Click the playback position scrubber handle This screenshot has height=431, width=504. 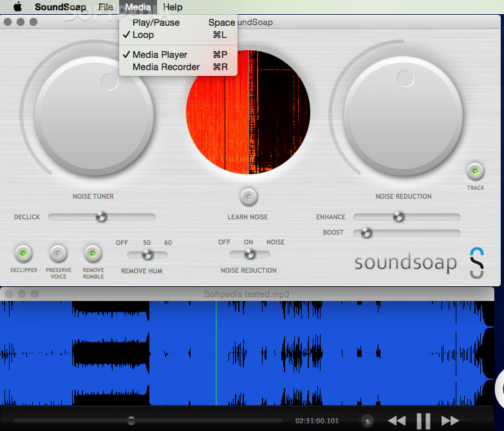click(x=131, y=421)
